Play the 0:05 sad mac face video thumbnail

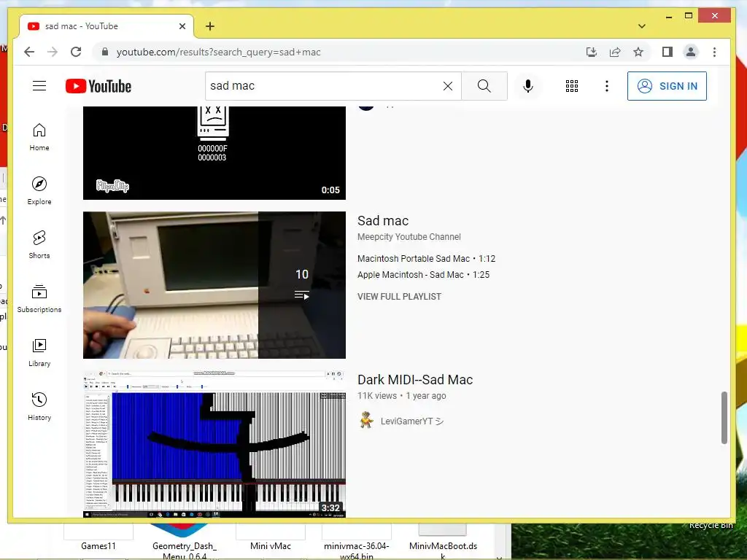tap(214, 152)
